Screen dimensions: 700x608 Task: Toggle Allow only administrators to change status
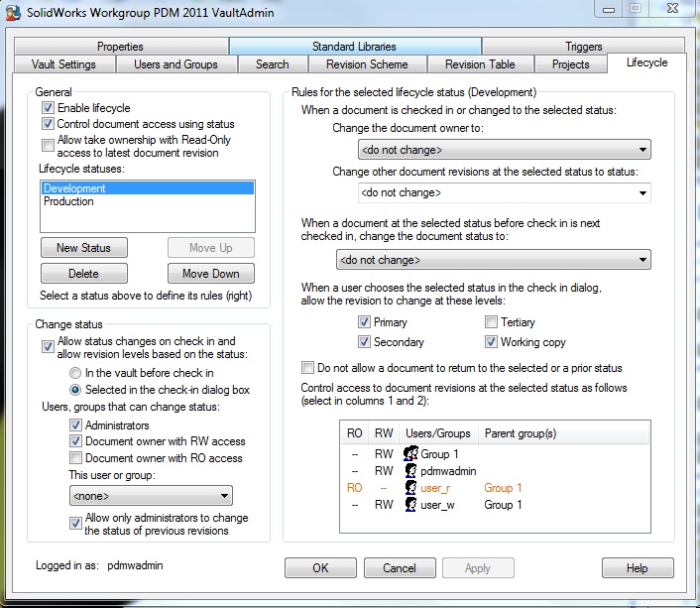[75, 523]
